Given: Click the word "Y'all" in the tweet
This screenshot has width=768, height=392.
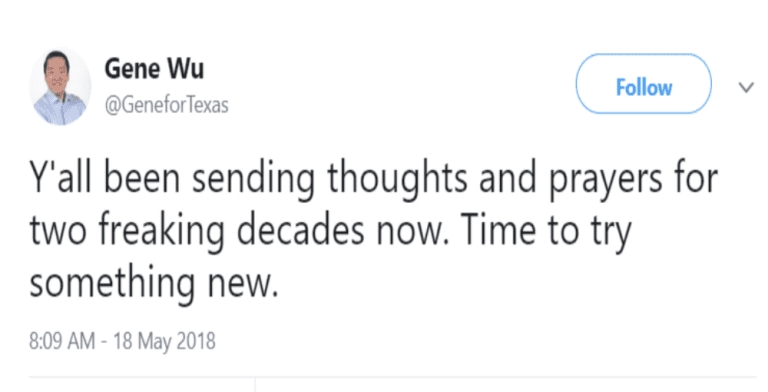Looking at the screenshot, I should point(60,178).
